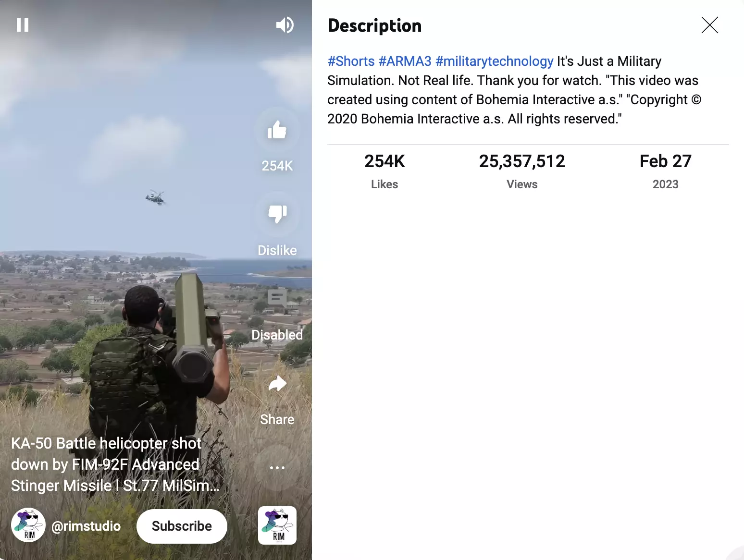Pause the playing Short video

[23, 25]
